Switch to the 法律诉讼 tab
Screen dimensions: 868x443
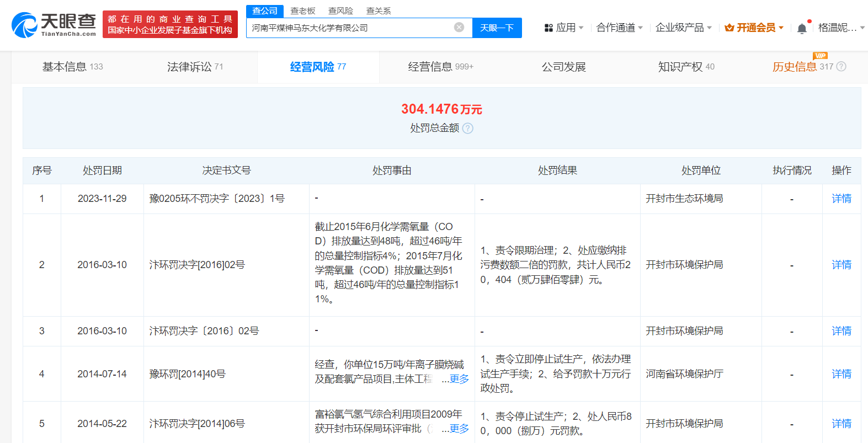pos(195,67)
